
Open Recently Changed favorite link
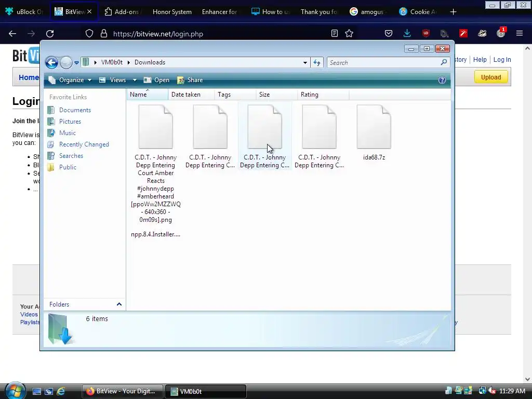point(84,144)
